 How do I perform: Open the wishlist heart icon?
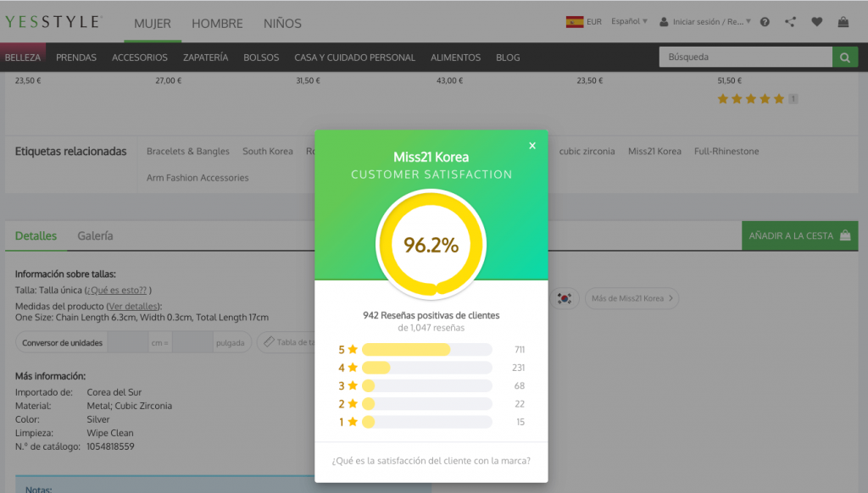tap(816, 22)
